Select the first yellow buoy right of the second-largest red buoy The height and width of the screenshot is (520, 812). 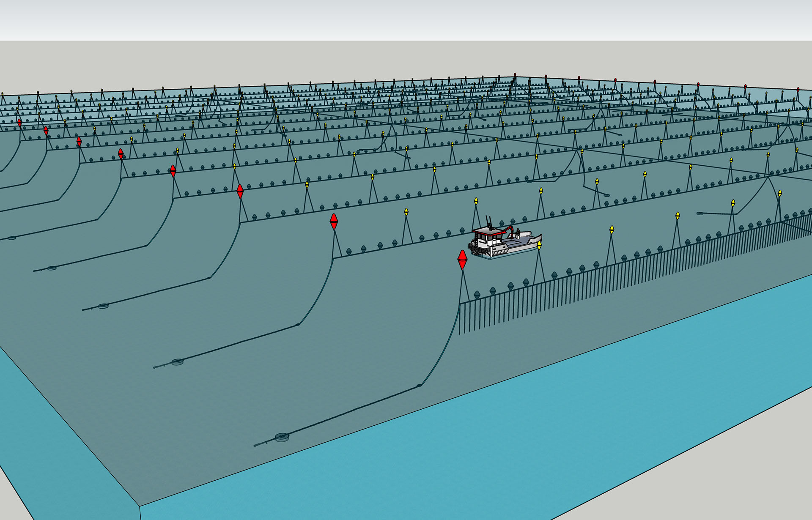coord(406,212)
